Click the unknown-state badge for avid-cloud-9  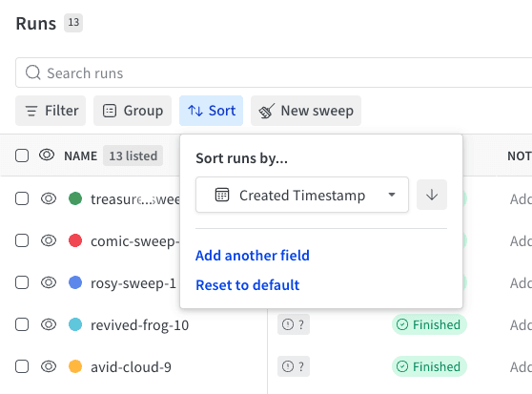point(294,366)
